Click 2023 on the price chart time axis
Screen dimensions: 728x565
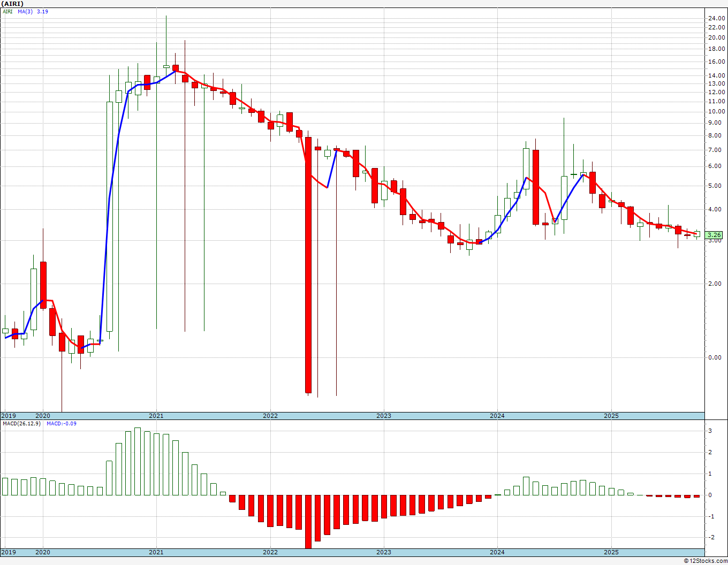click(x=384, y=416)
